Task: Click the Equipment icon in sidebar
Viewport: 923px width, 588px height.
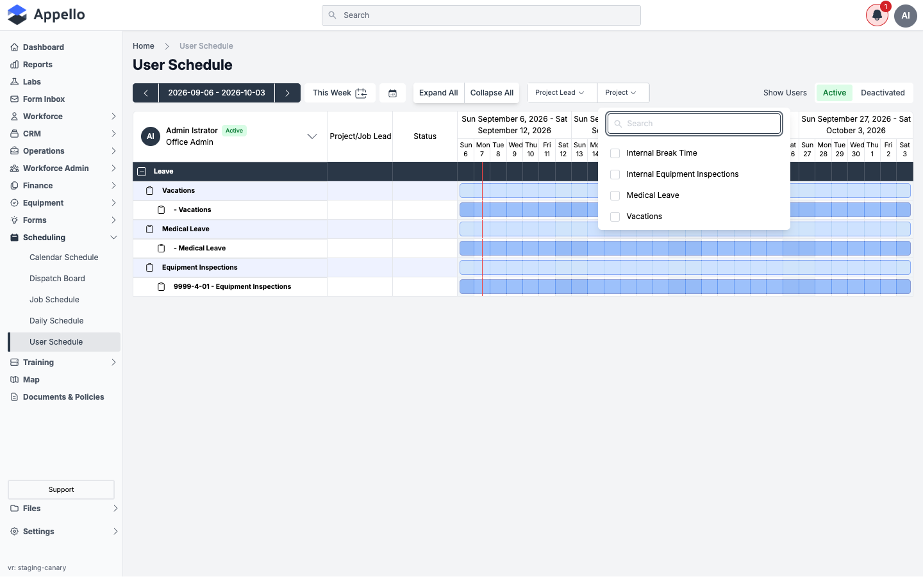Action: [14, 203]
